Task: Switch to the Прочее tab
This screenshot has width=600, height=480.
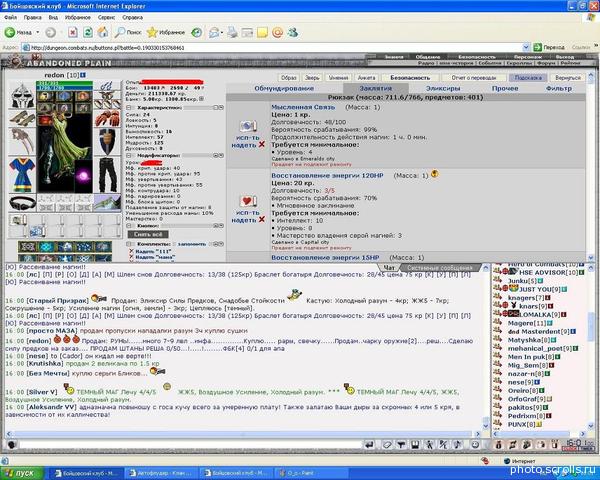Action: pyautogui.click(x=505, y=88)
